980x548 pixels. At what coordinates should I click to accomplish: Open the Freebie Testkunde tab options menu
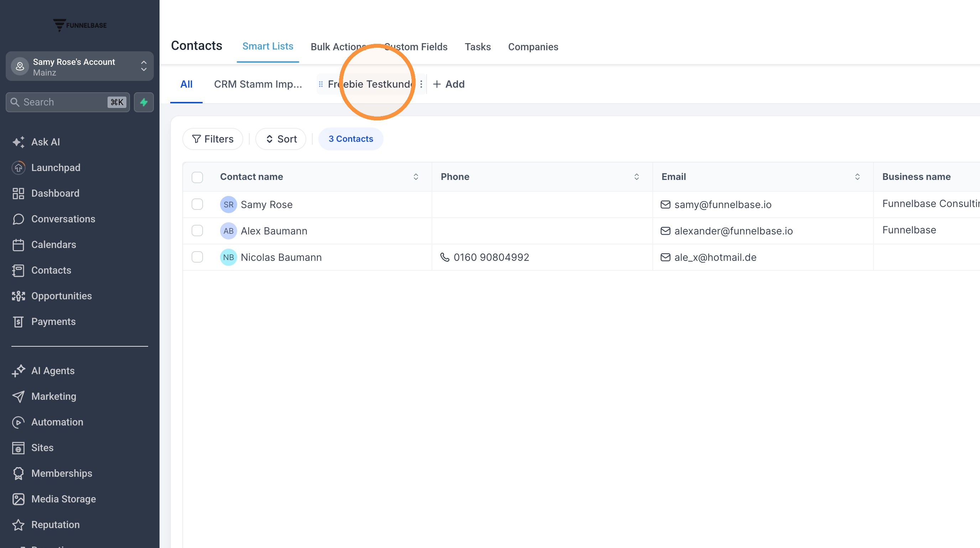(421, 84)
